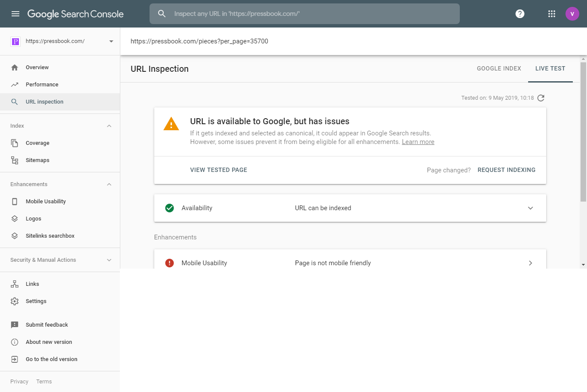Click the Performance trend icon
The image size is (587, 392).
pos(15,85)
